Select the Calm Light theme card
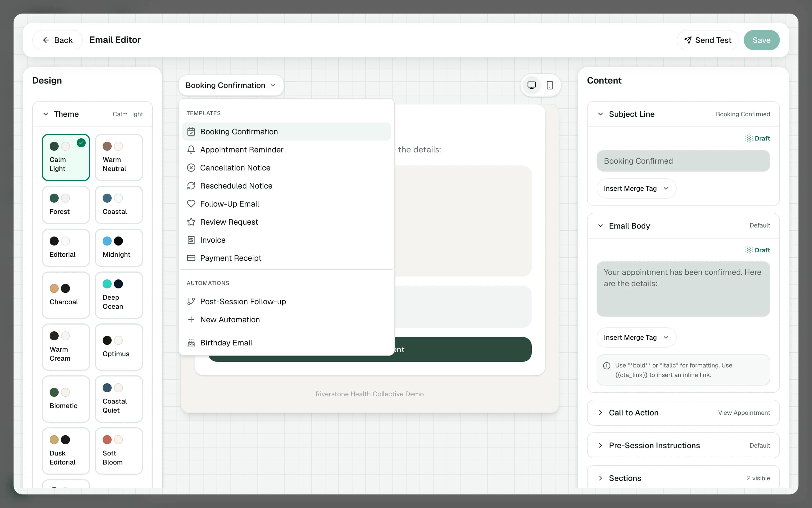The height and width of the screenshot is (508, 812). (x=66, y=157)
